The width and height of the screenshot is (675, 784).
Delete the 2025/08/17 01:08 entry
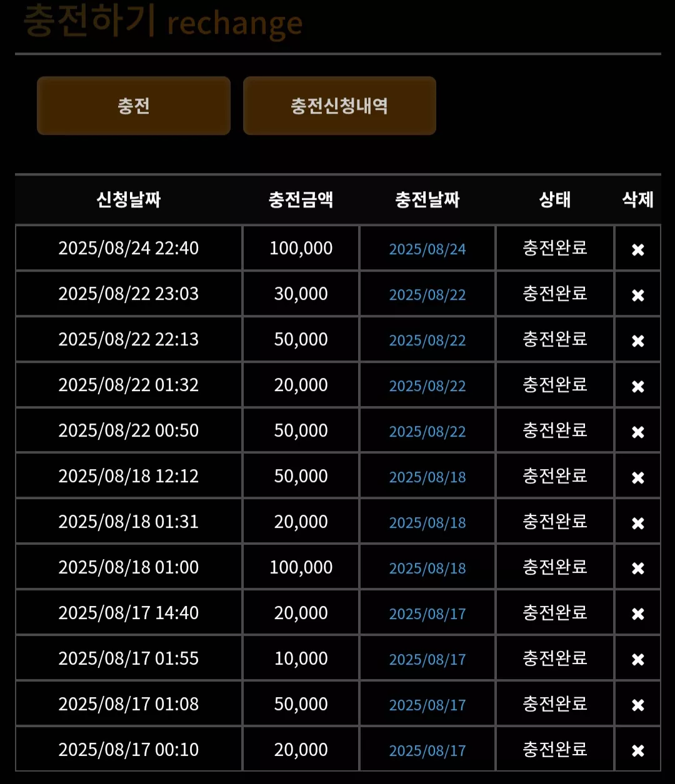(637, 705)
